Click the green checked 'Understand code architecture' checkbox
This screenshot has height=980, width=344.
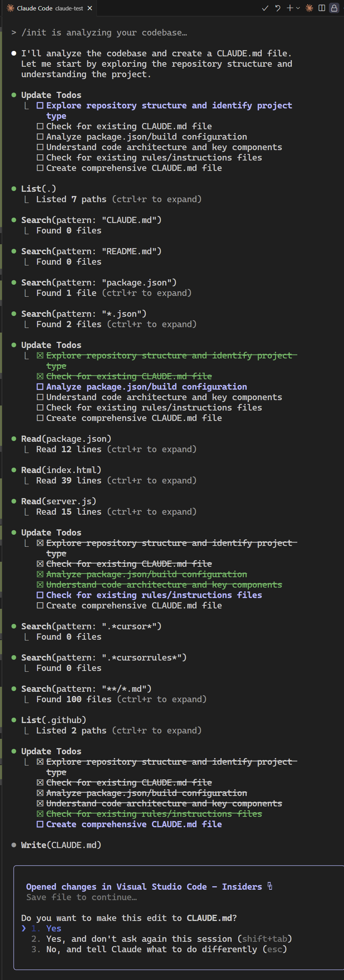click(40, 585)
